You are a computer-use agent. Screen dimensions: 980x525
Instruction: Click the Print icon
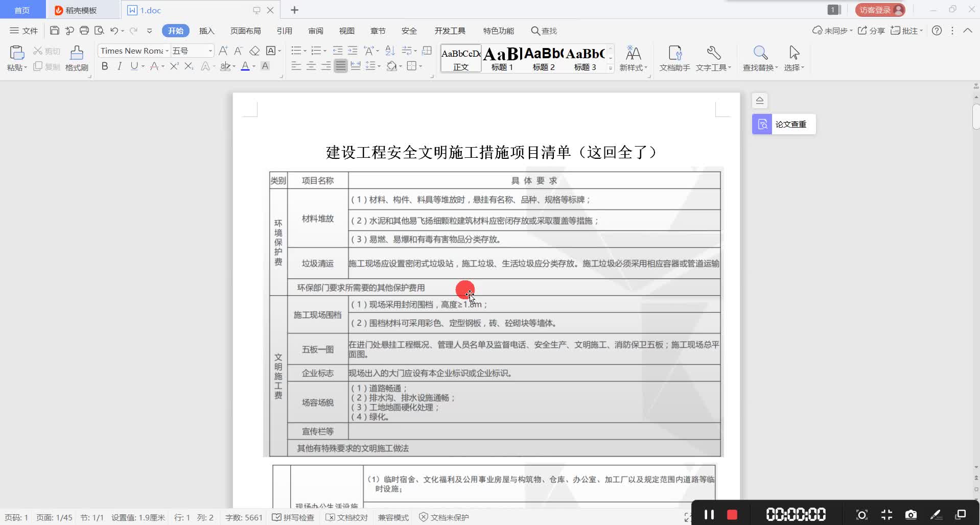(84, 31)
